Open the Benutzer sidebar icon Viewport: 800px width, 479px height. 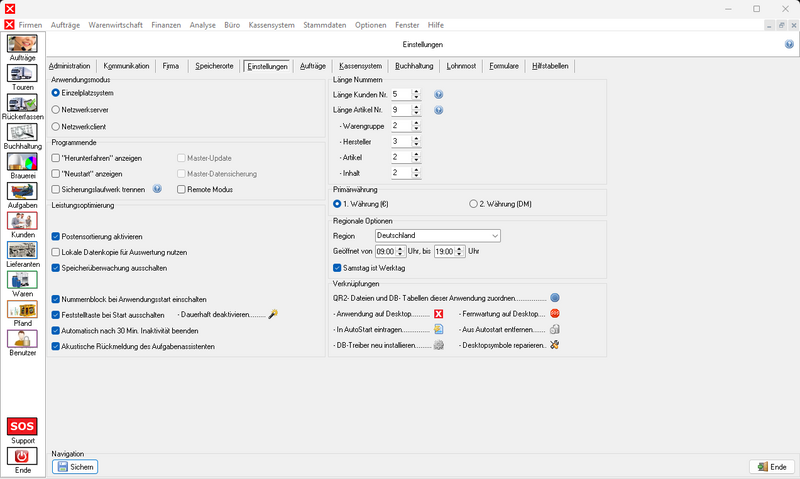coord(22,339)
